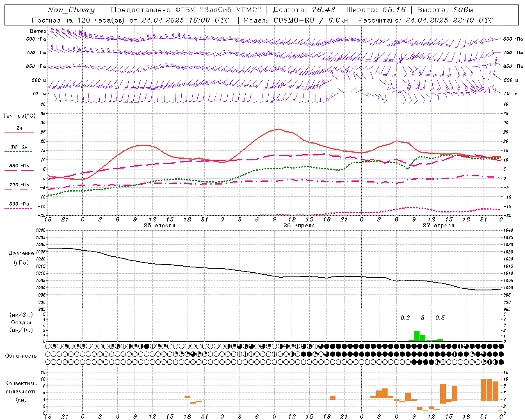
Task: Click 'Прогноз на 120 часа(ов)' forecast text
Action: click(78, 20)
